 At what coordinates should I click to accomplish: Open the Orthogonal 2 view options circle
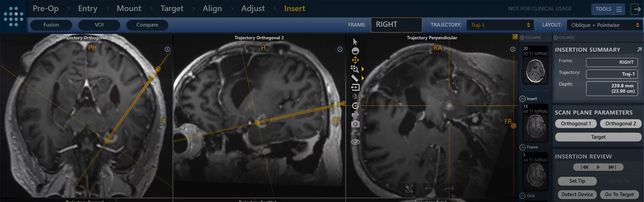(x=340, y=49)
